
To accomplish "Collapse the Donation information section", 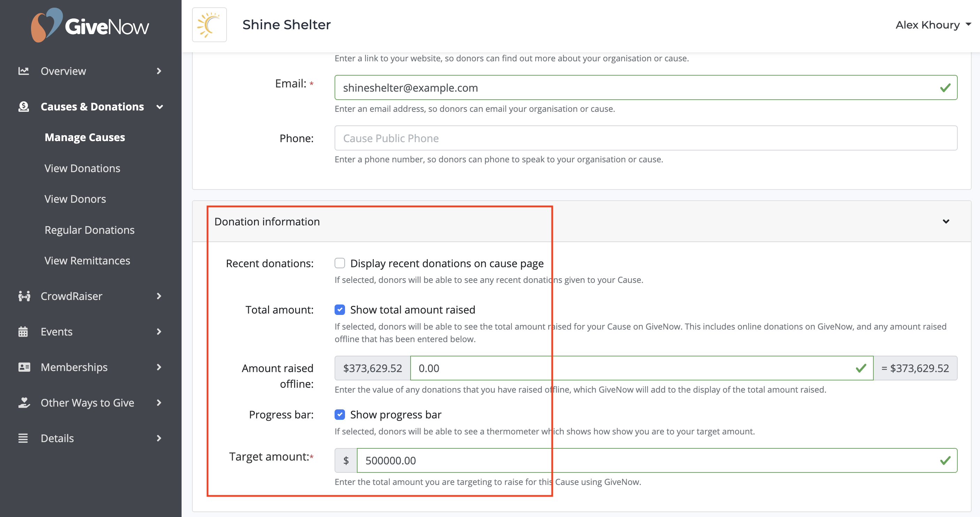I will point(946,222).
